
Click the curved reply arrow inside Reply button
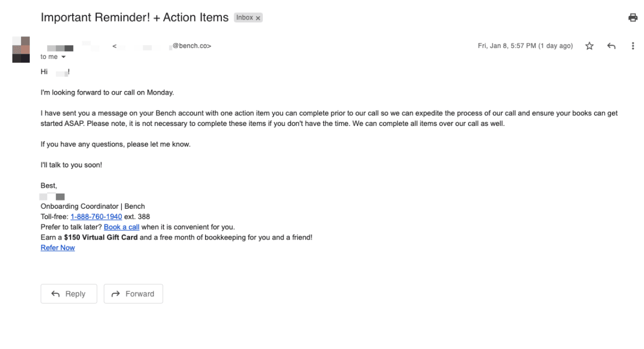[x=56, y=293]
